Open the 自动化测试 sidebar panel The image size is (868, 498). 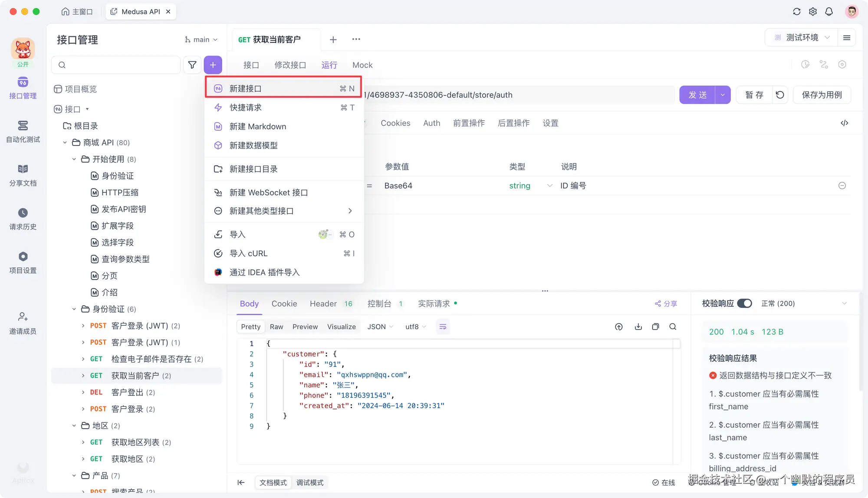[x=23, y=132]
